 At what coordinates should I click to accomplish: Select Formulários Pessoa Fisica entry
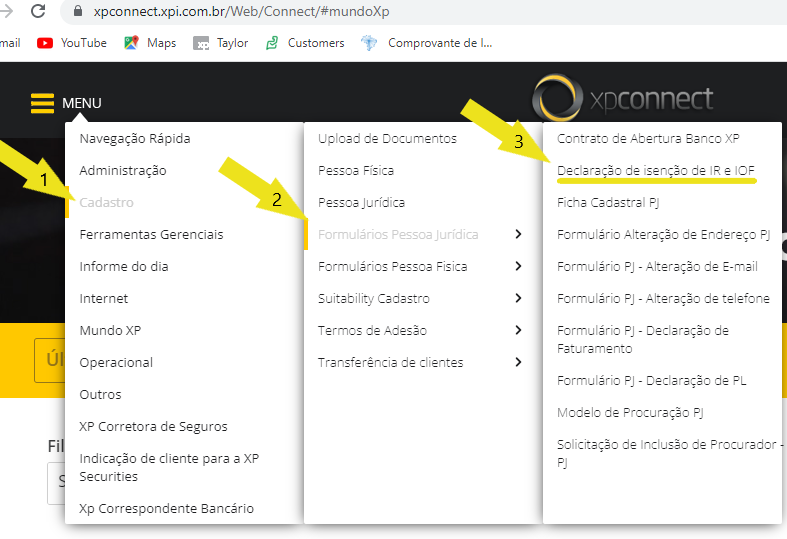[392, 266]
